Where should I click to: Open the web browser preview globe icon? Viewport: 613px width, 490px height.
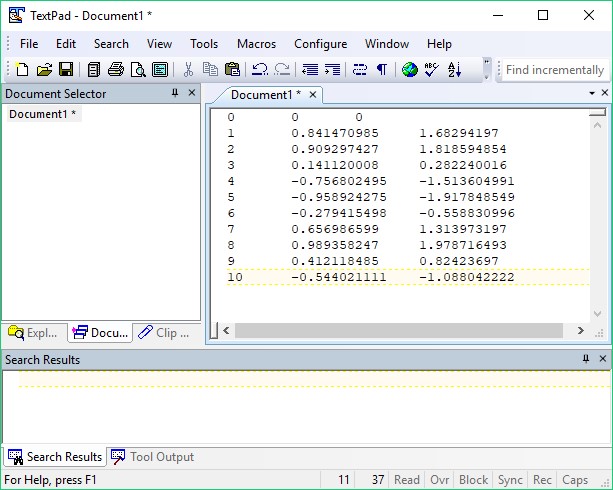pyautogui.click(x=410, y=70)
